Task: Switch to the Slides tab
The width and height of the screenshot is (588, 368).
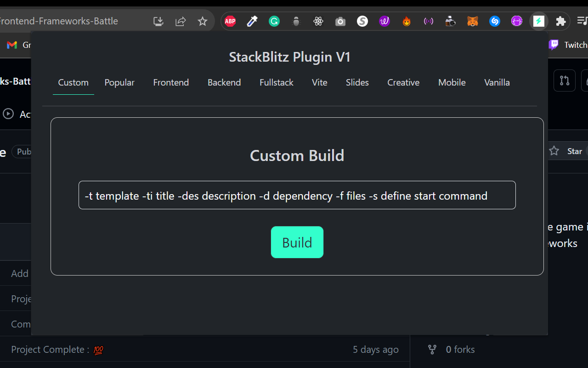Action: (x=357, y=83)
